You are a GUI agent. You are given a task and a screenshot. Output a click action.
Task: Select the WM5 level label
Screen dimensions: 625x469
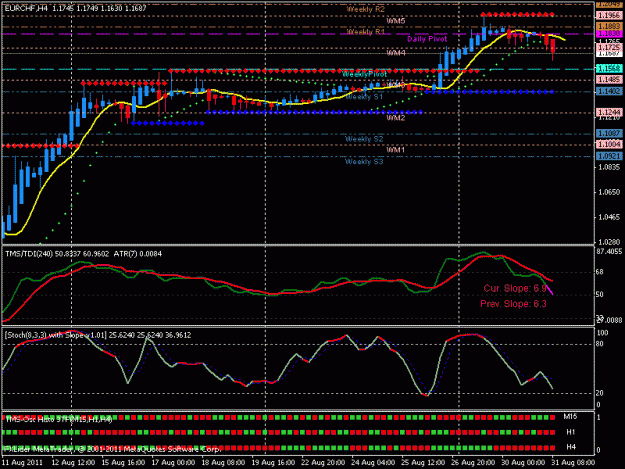click(x=396, y=21)
